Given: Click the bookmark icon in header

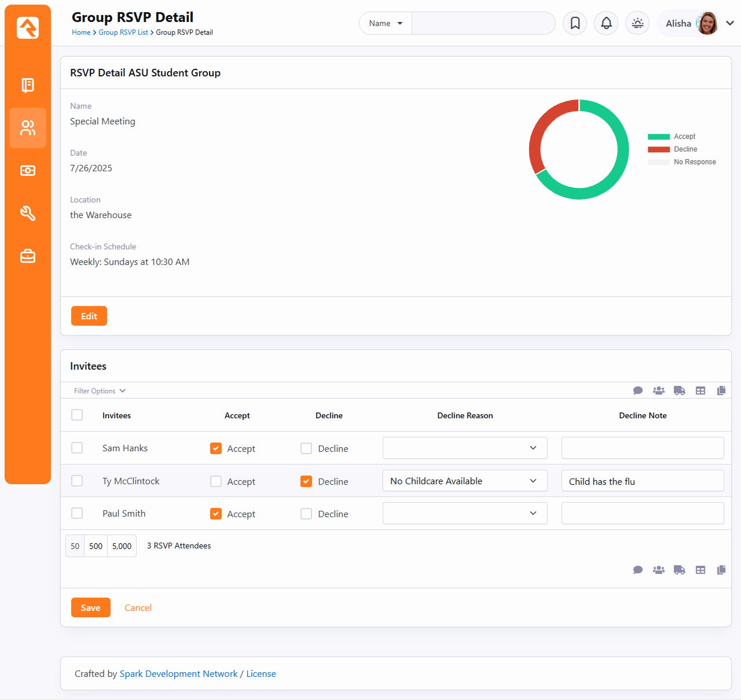Looking at the screenshot, I should click(x=575, y=23).
